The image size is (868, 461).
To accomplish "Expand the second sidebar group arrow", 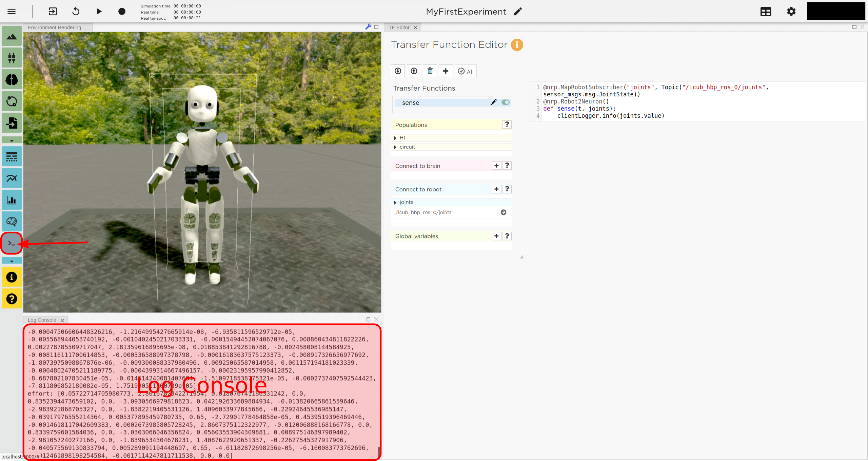I will (12, 261).
